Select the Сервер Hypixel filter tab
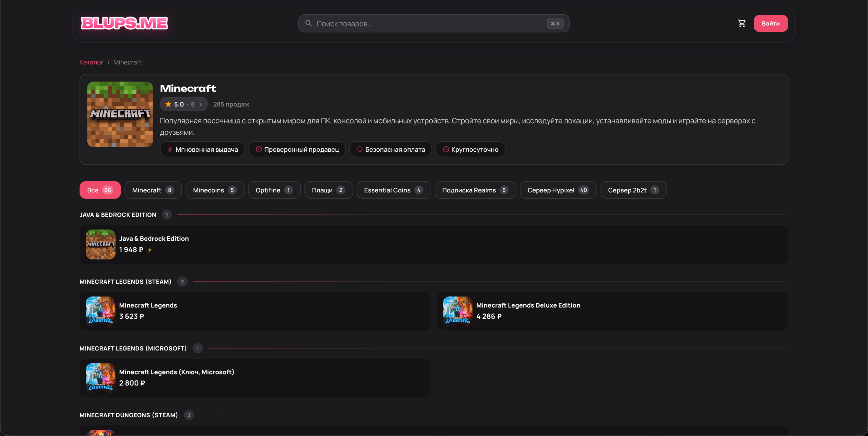This screenshot has height=436, width=868. [x=558, y=190]
